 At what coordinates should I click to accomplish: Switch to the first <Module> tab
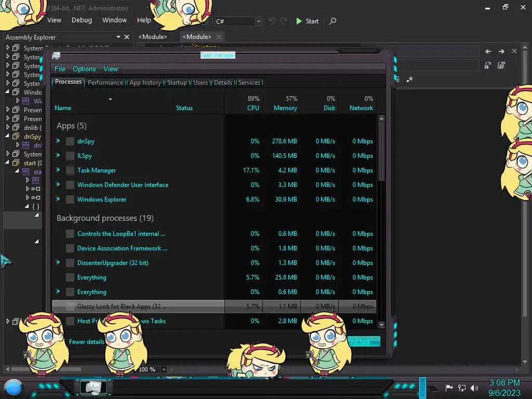[153, 37]
